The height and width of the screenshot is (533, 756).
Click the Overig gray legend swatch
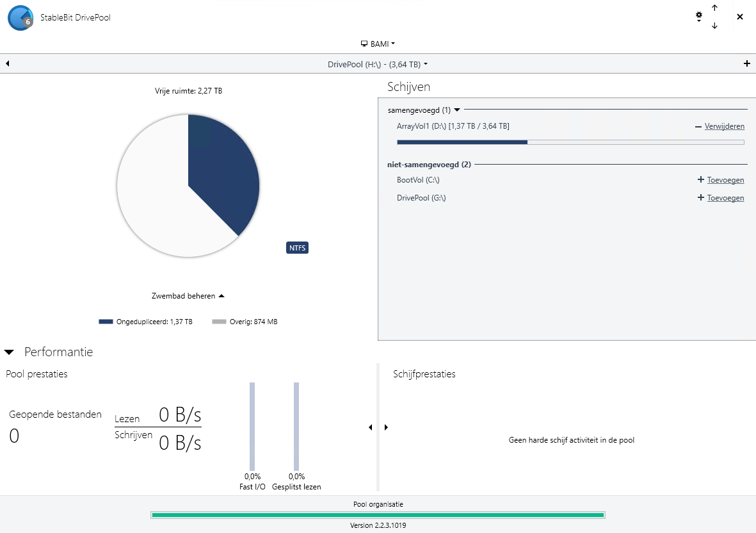[x=219, y=322]
